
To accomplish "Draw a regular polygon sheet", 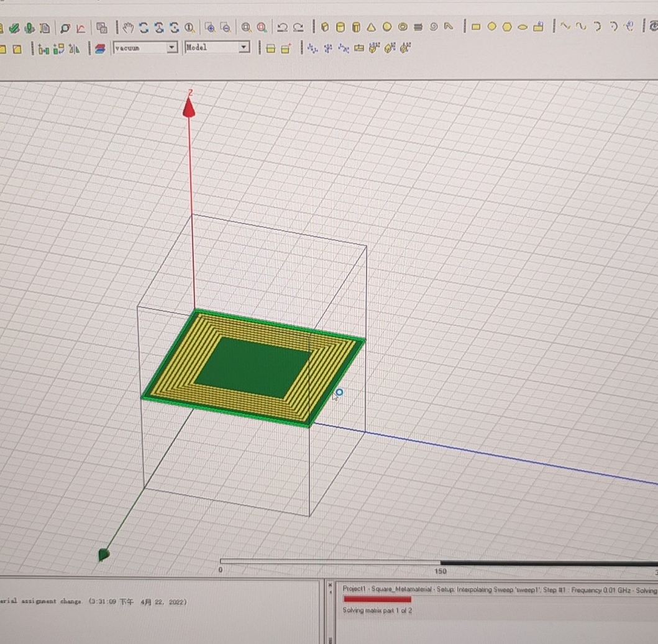I will pyautogui.click(x=508, y=27).
